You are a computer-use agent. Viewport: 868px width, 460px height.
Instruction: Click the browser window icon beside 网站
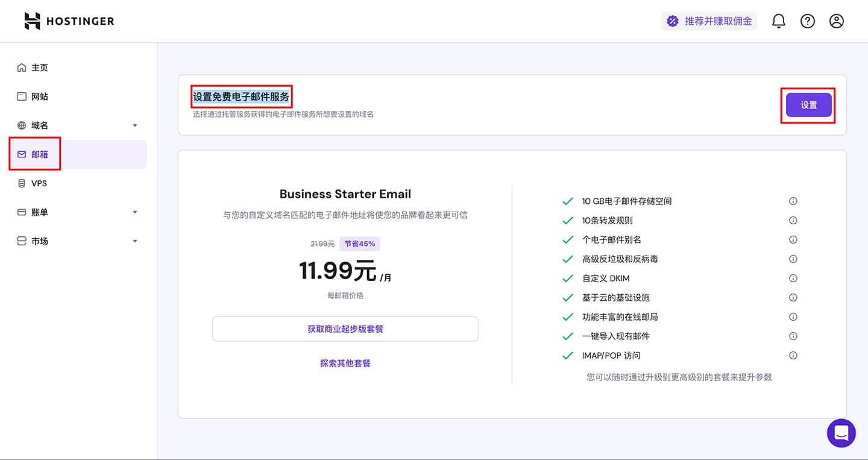point(22,96)
